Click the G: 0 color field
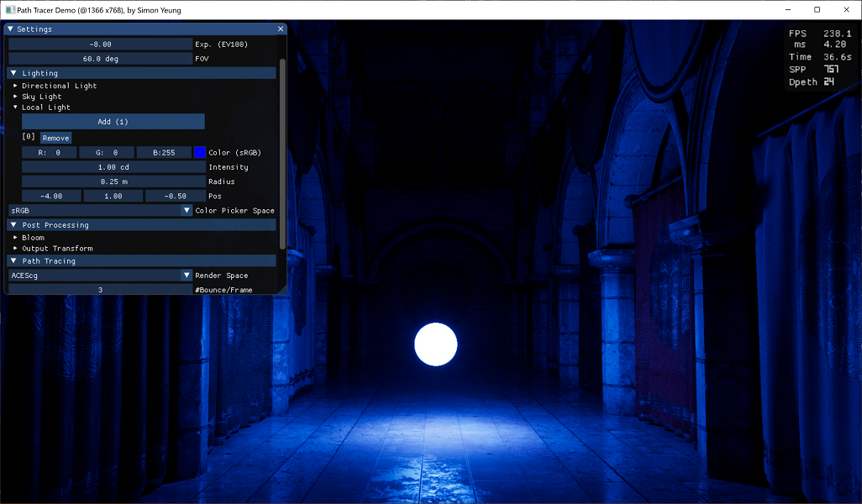 [x=107, y=152]
